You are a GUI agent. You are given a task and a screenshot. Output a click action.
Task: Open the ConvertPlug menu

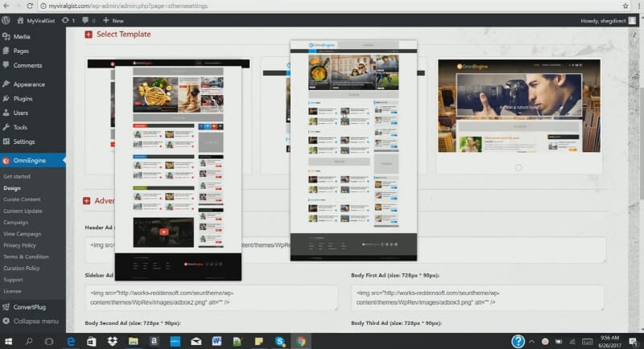(x=29, y=306)
